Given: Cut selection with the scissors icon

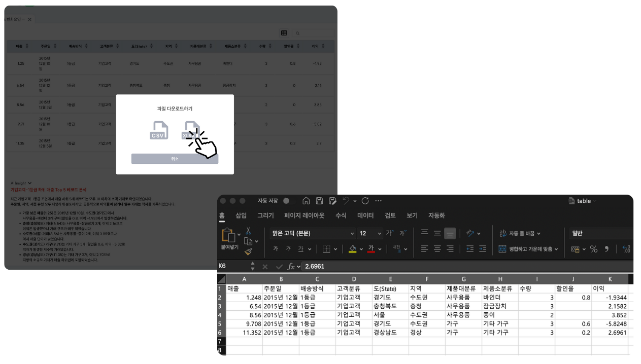Looking at the screenshot, I should click(x=248, y=231).
